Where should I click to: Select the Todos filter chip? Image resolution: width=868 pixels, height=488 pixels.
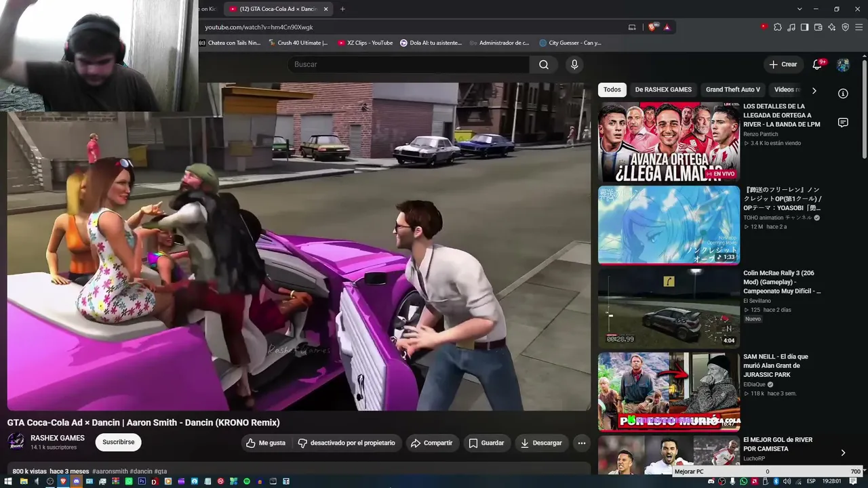point(612,89)
